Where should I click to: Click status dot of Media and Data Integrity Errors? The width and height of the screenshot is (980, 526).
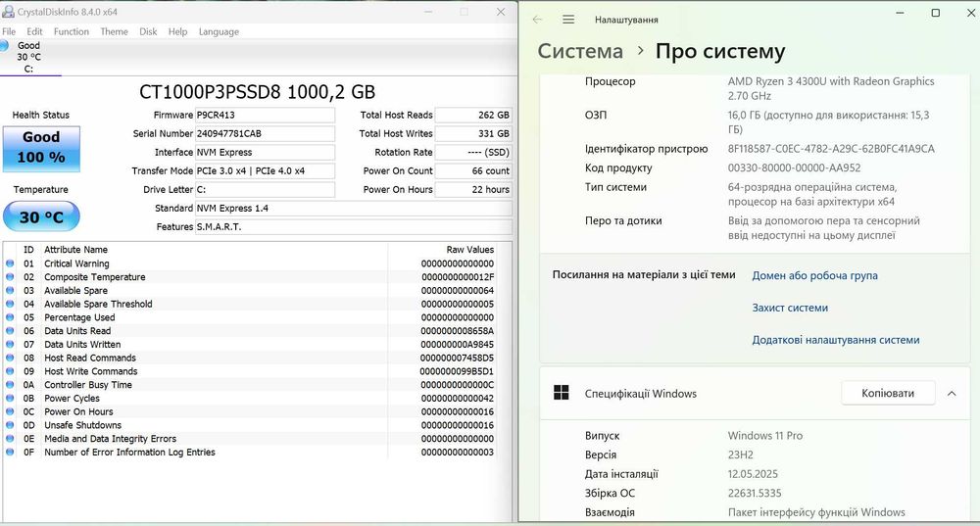[10, 439]
